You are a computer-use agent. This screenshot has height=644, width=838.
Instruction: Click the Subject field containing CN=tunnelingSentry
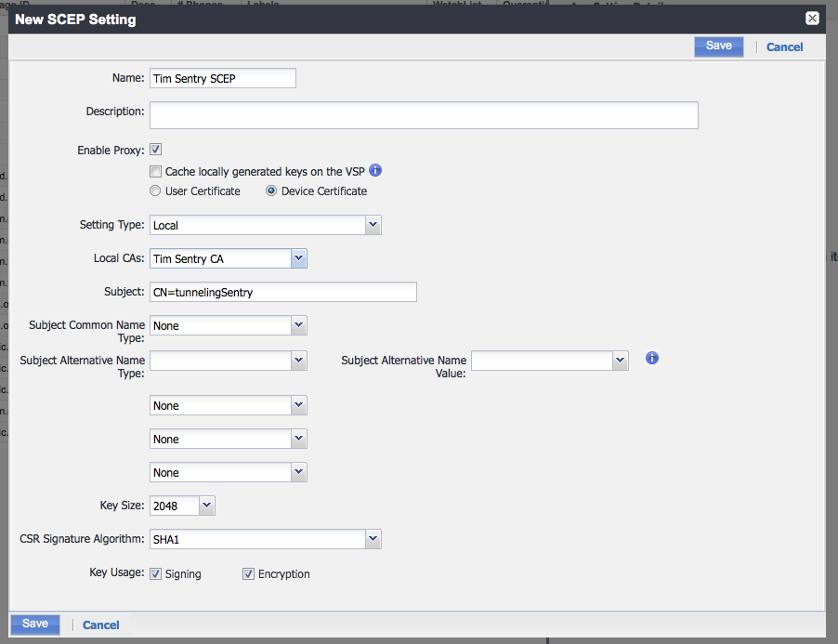(x=282, y=292)
